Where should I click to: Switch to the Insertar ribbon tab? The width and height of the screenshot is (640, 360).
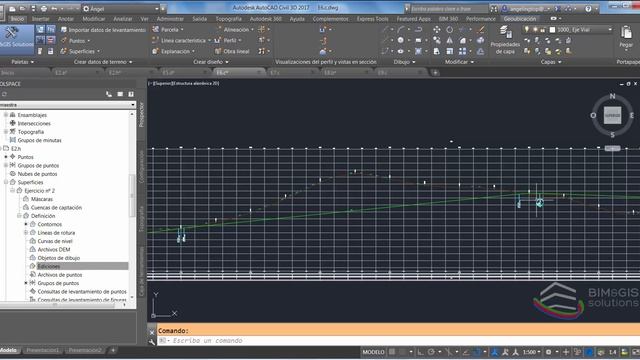[40, 19]
